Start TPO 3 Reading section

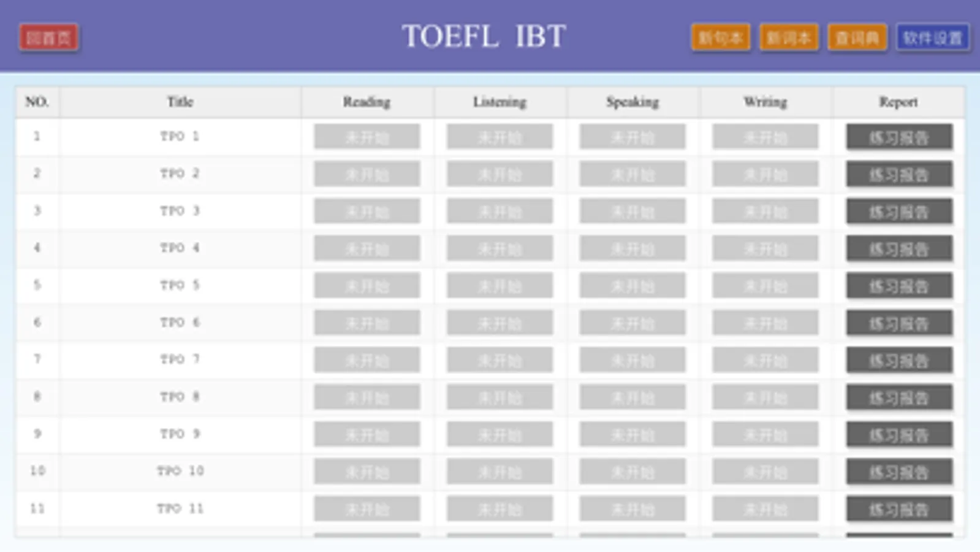[x=367, y=212]
